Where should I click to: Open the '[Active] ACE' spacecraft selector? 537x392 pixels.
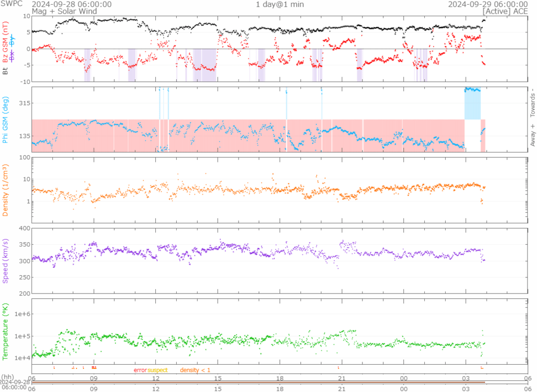(506, 11)
